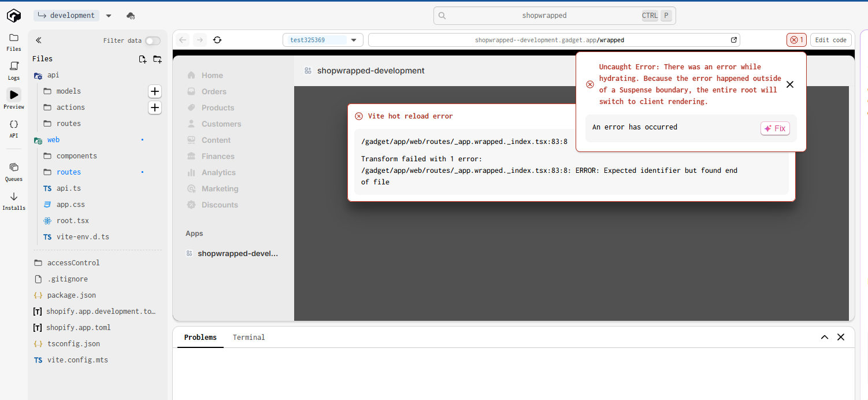
Task: Close the Problems bottom panel
Action: (841, 337)
